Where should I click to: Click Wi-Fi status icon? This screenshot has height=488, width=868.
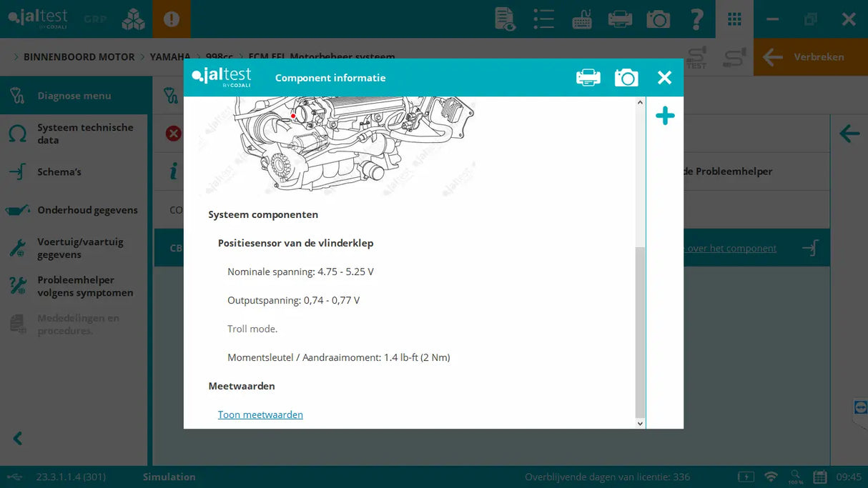click(771, 477)
